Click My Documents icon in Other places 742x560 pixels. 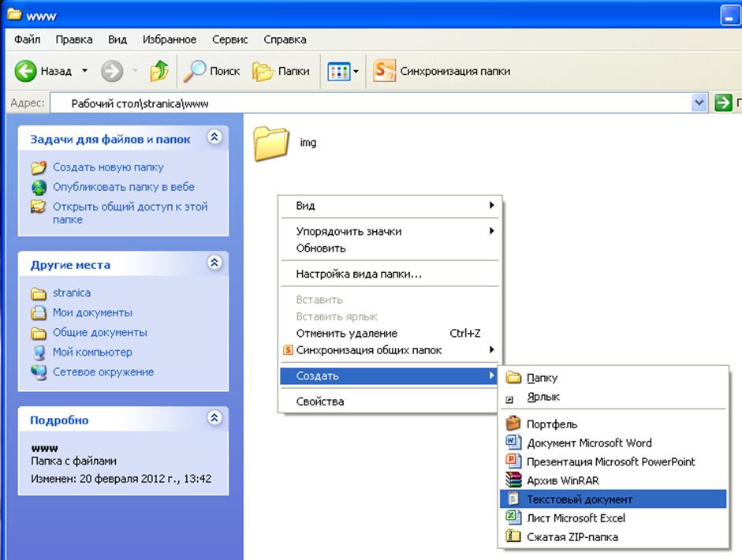click(x=39, y=313)
